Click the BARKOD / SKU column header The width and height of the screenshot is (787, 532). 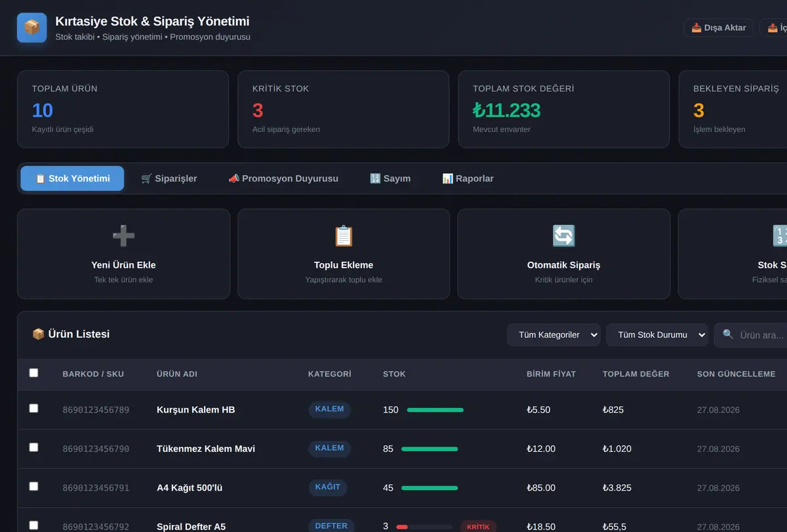[x=93, y=374]
